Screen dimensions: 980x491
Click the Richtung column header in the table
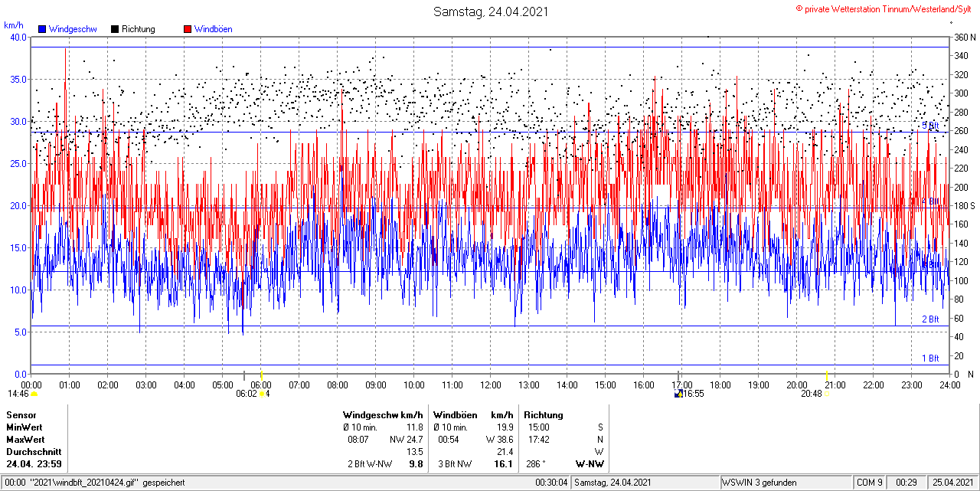pos(544,415)
